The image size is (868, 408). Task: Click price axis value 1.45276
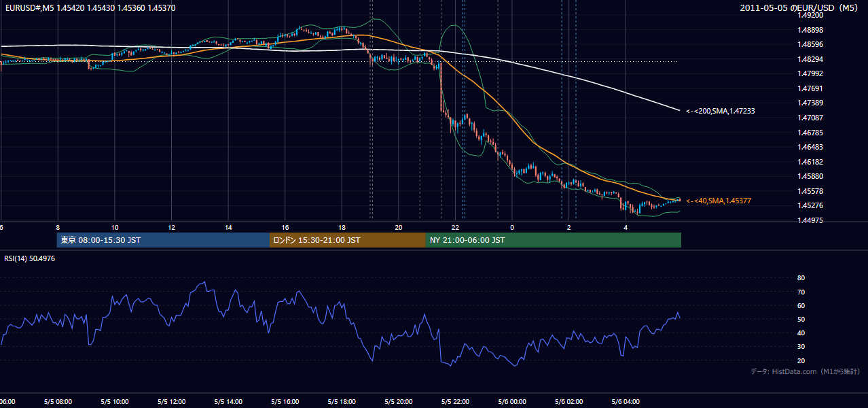(810, 205)
